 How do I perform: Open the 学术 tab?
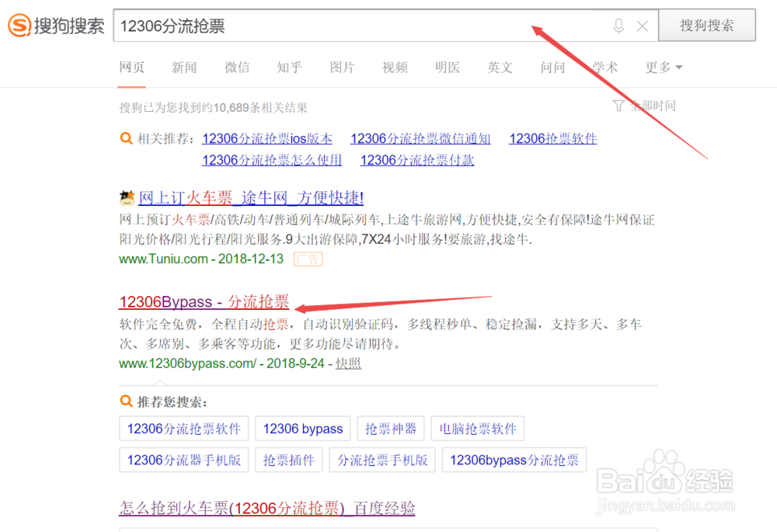(605, 68)
